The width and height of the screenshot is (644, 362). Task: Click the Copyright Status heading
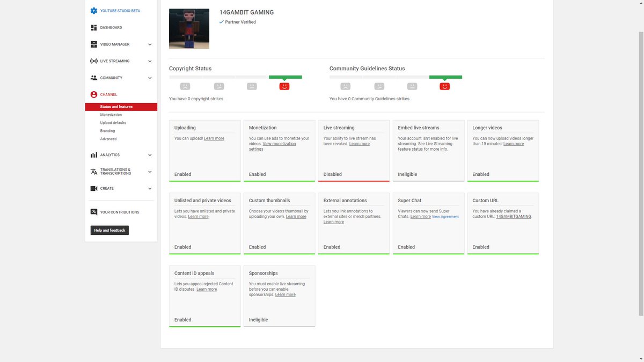pyautogui.click(x=191, y=69)
